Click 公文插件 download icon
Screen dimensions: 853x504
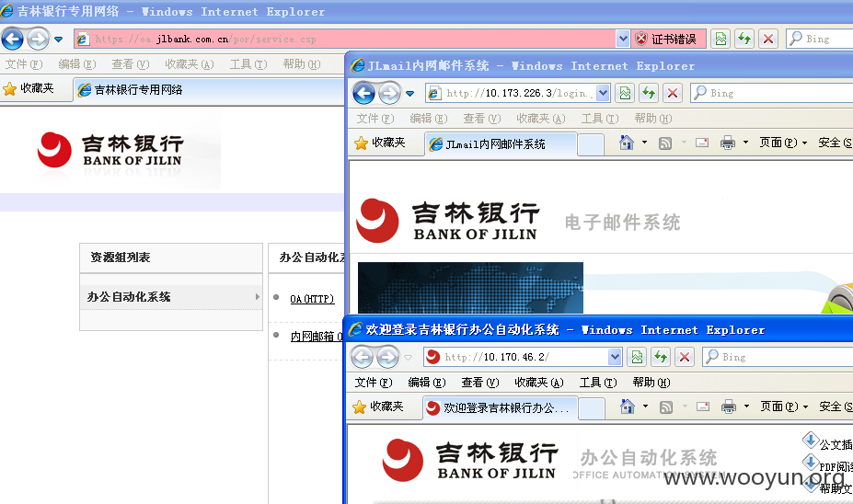pos(811,440)
